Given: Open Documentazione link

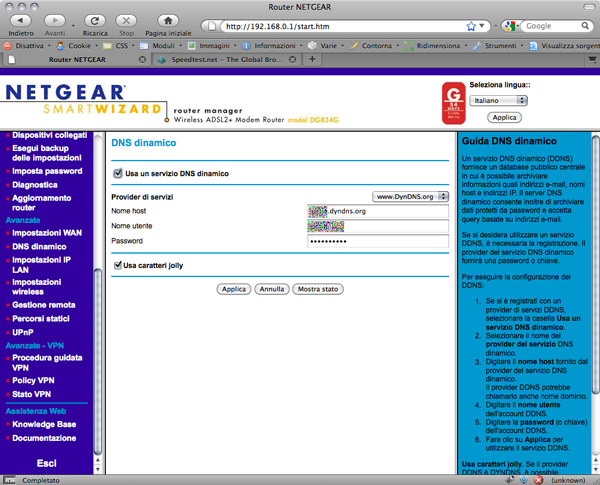Looking at the screenshot, I should 44,438.
